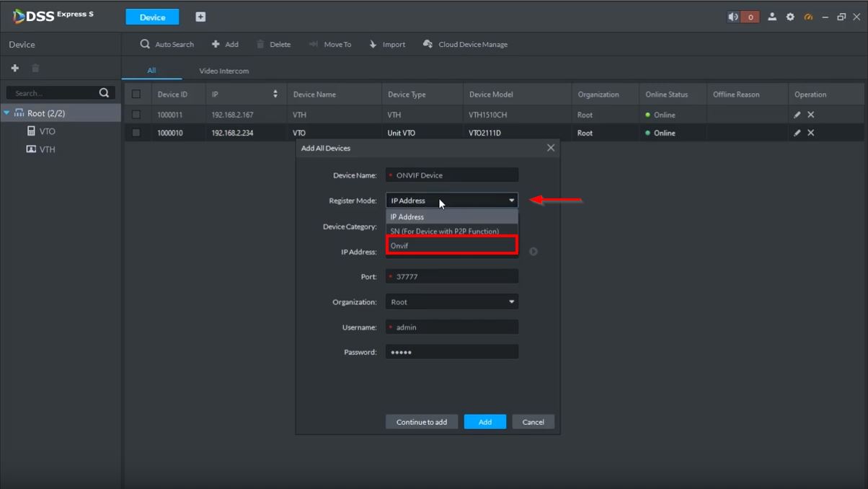Screen dimensions: 868x489
Task: Click the Import toolbar icon
Action: pos(373,44)
